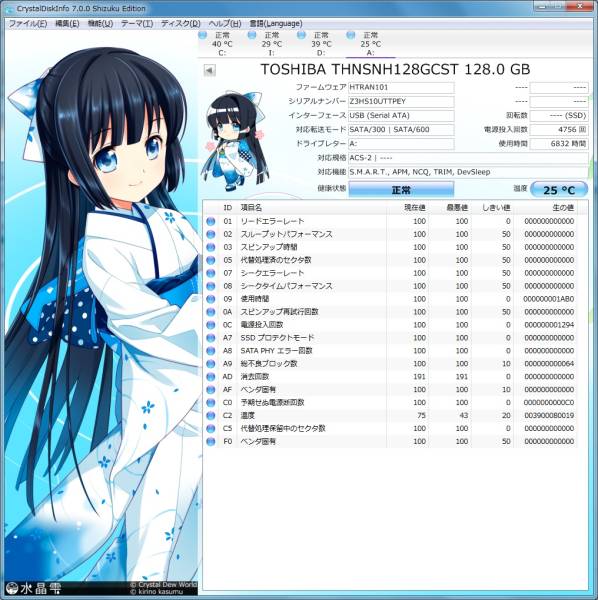598x600 pixels.
Task: Click the serial number field Z3HS10UTTPEY
Action: click(401, 101)
